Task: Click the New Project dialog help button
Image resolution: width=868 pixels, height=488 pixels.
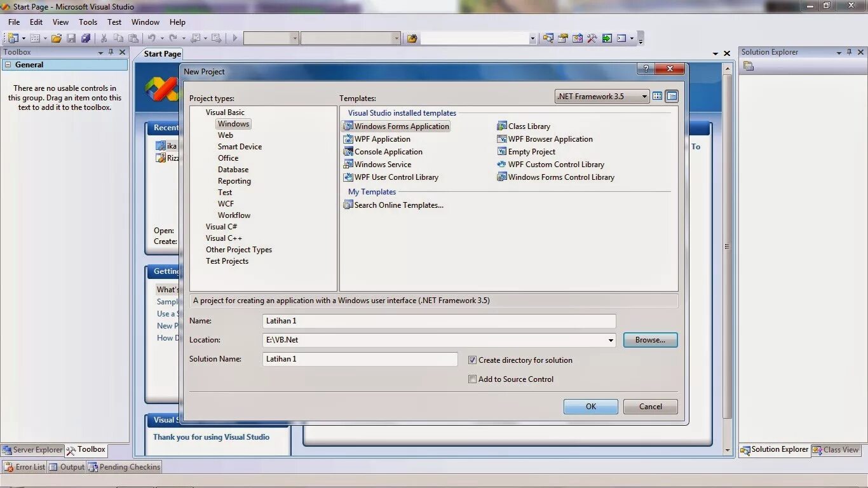Action: (646, 69)
